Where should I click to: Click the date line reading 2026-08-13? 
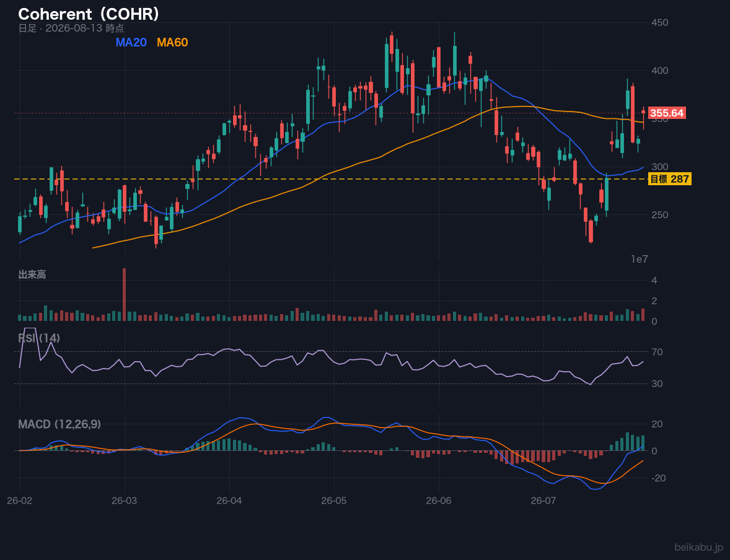71,28
